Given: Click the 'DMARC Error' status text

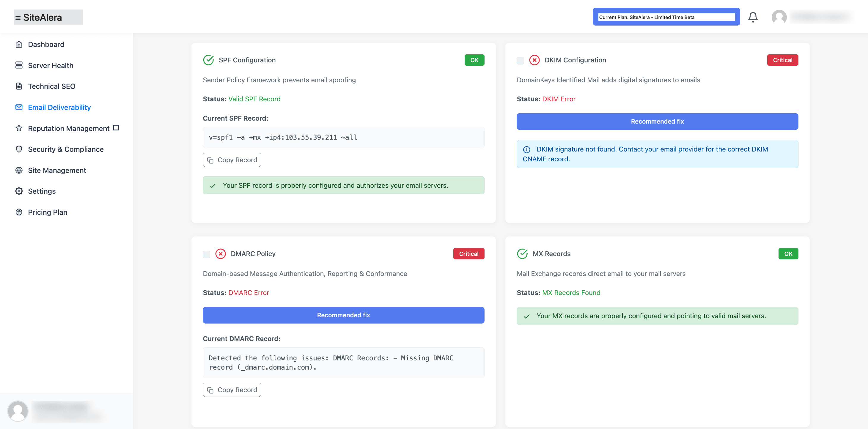Looking at the screenshot, I should (249, 293).
